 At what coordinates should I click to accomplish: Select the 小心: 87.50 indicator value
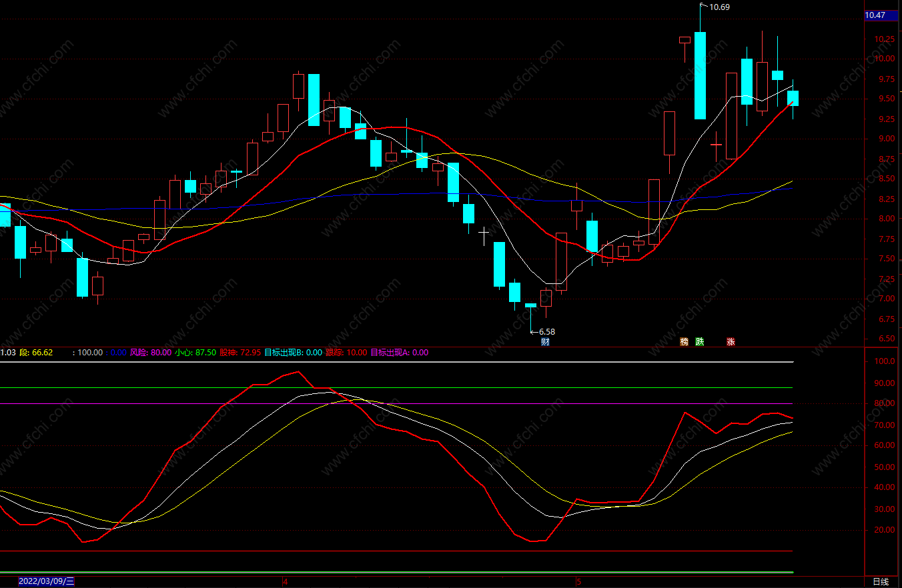[195, 353]
